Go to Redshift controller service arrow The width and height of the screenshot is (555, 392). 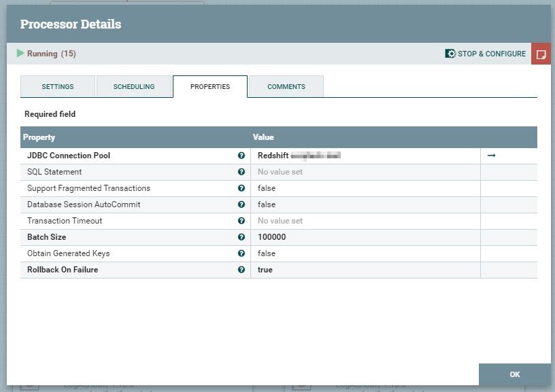coord(491,155)
